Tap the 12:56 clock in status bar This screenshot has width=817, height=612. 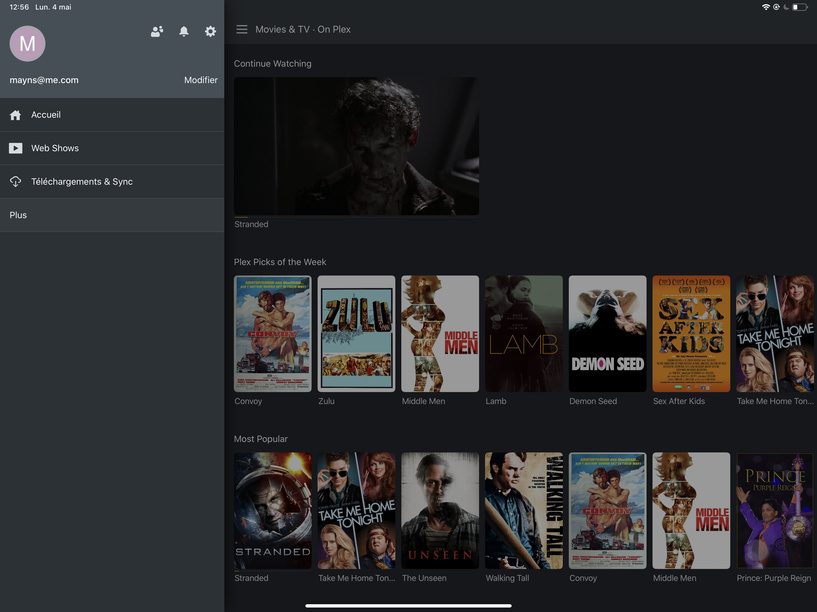point(19,7)
